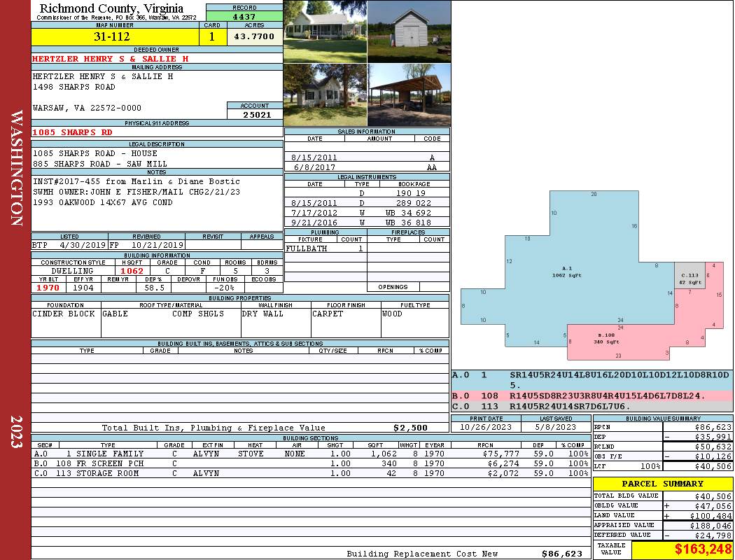
Task: Click legal instrument bookpage WB 36 818
Action: (x=408, y=223)
